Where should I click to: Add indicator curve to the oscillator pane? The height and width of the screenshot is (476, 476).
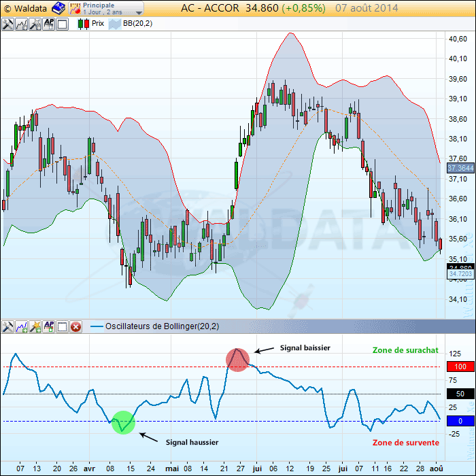22,326
